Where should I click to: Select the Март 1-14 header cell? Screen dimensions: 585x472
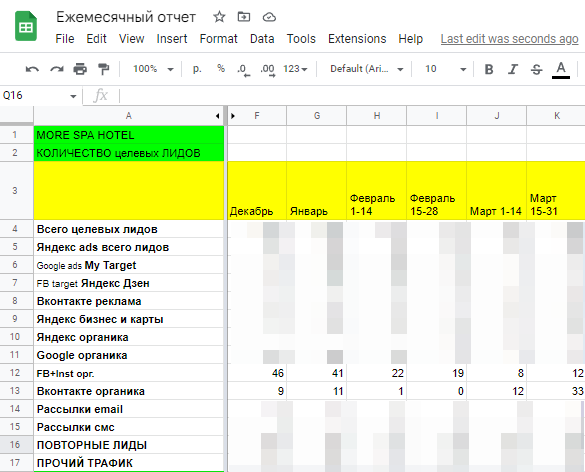click(497, 191)
